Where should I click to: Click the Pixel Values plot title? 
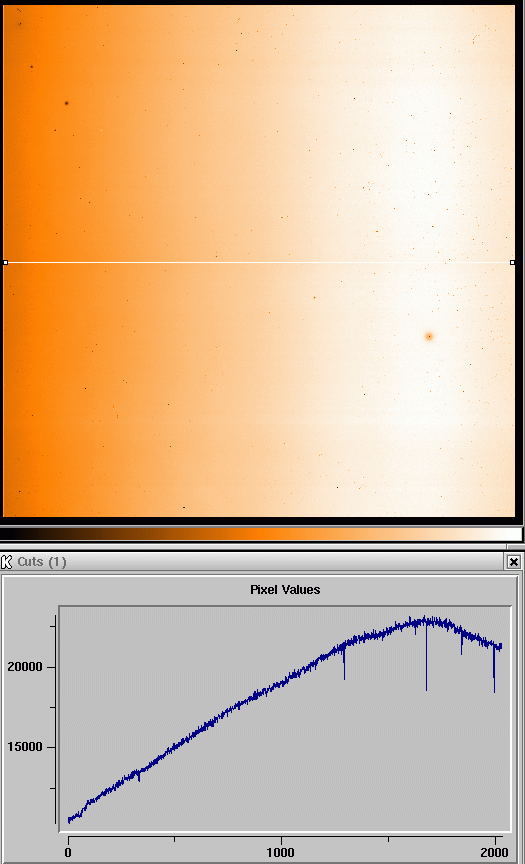(x=285, y=590)
